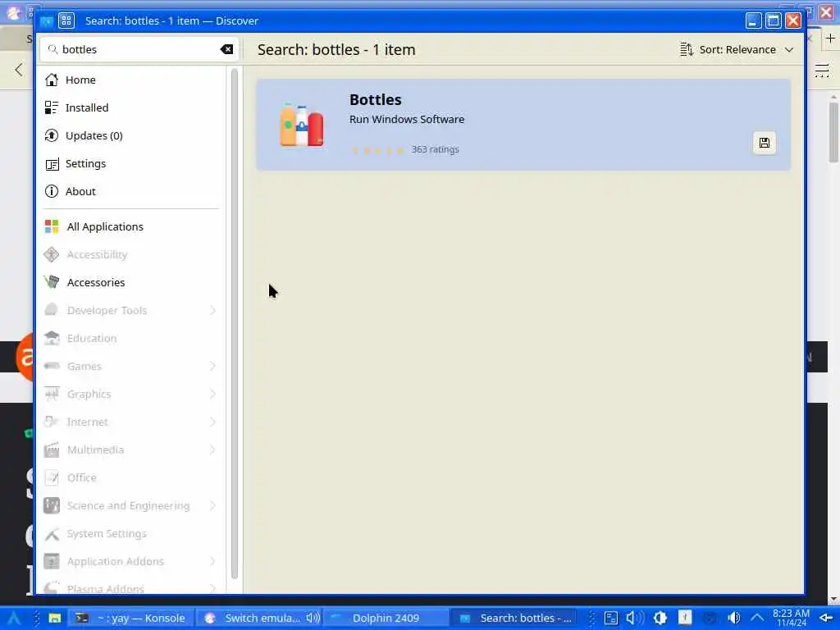Click the Home house icon
The height and width of the screenshot is (630, 840).
tap(52, 80)
